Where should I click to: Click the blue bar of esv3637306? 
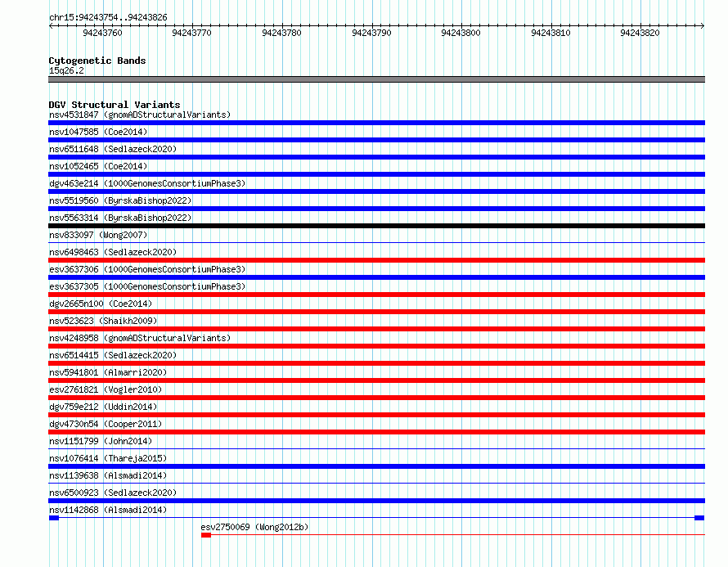[x=376, y=277]
